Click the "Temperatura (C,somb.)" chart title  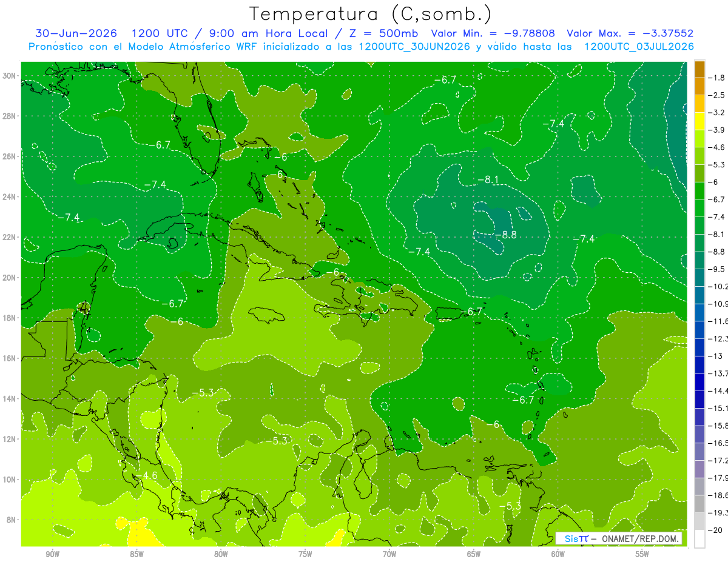coord(370,15)
